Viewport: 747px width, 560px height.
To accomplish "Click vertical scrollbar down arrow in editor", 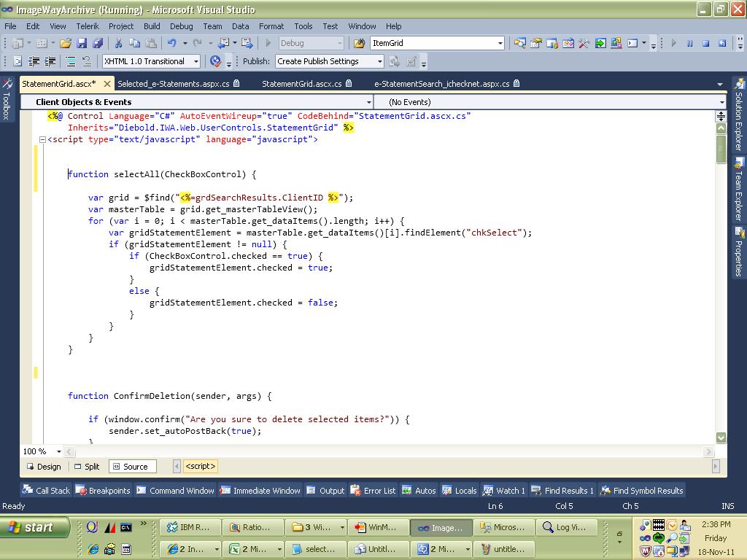I will click(721, 437).
